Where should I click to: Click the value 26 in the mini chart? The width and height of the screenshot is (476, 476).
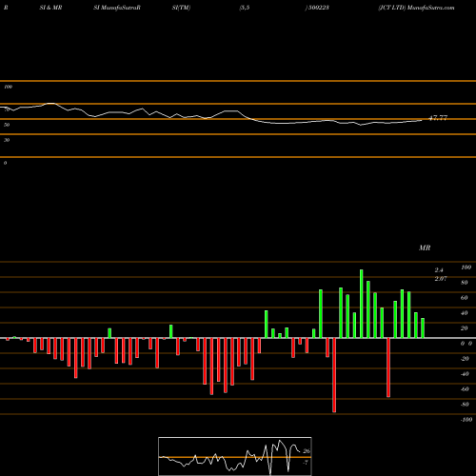tap(307, 451)
